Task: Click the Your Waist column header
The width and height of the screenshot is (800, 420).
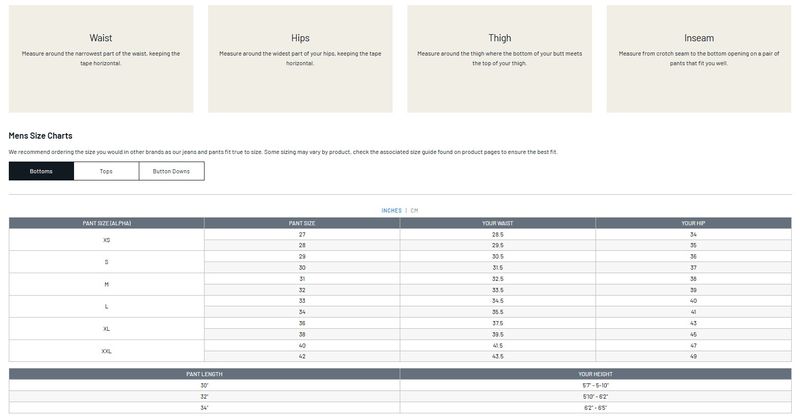Action: [x=497, y=223]
